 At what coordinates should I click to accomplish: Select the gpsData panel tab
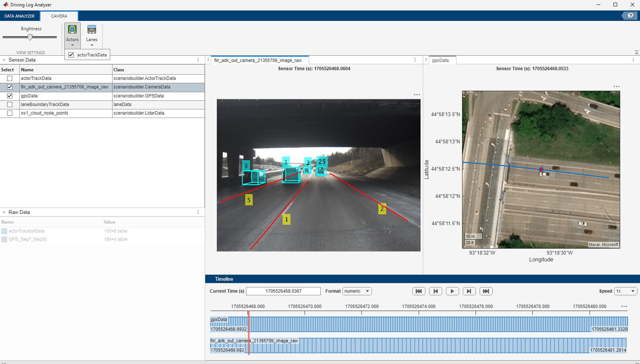(442, 60)
